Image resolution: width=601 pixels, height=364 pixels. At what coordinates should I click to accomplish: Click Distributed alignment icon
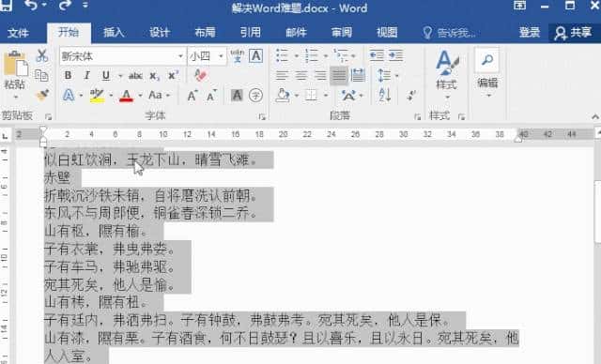click(x=358, y=75)
